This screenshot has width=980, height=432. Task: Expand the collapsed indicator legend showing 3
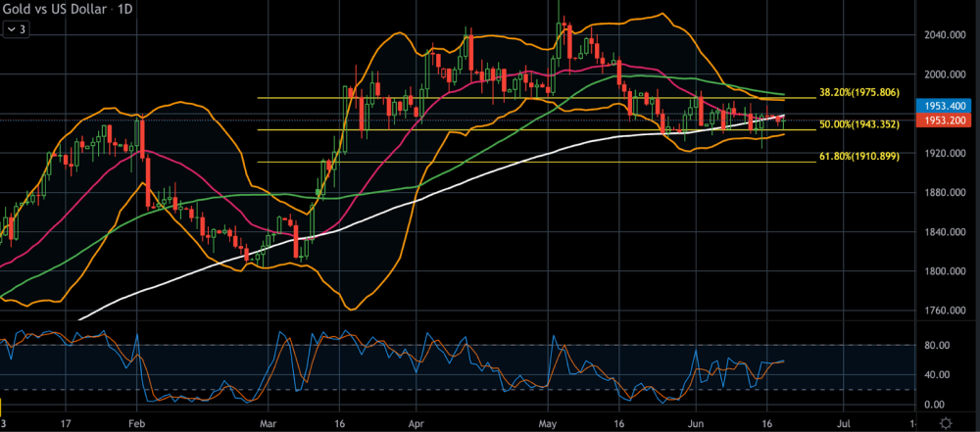point(17,30)
